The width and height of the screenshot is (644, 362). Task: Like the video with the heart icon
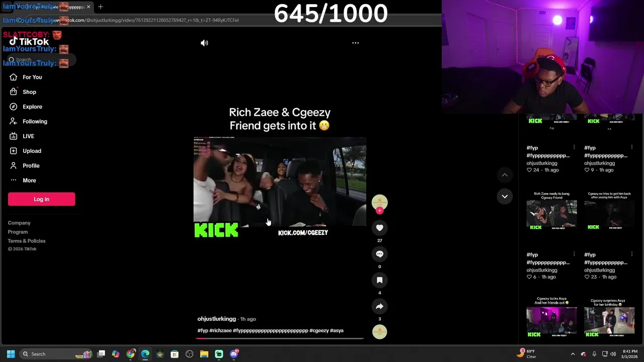click(379, 228)
